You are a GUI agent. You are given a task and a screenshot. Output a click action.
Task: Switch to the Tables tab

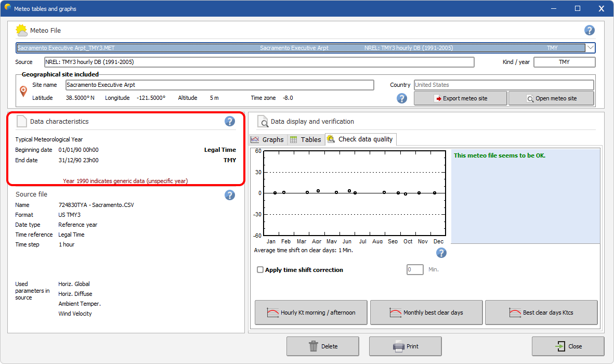(x=306, y=139)
